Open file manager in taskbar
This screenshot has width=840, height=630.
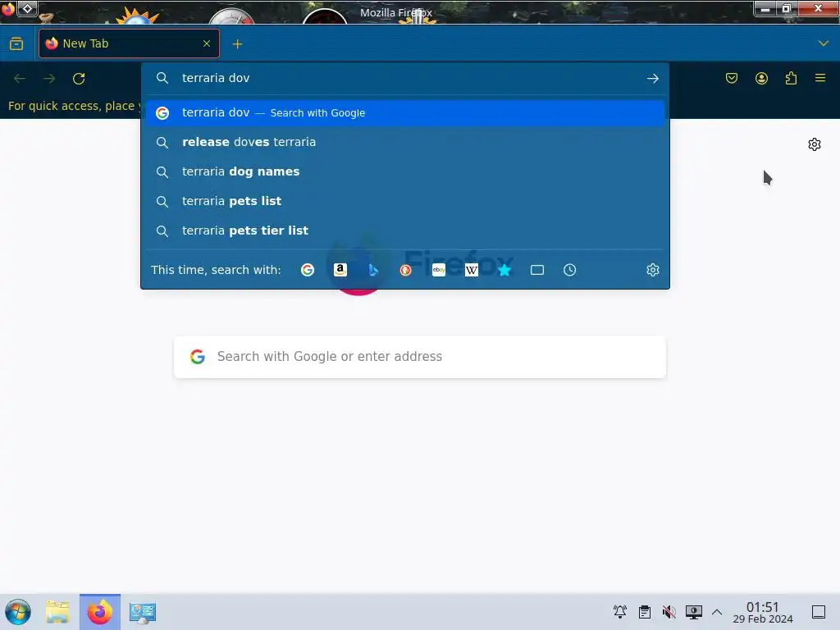click(x=57, y=612)
